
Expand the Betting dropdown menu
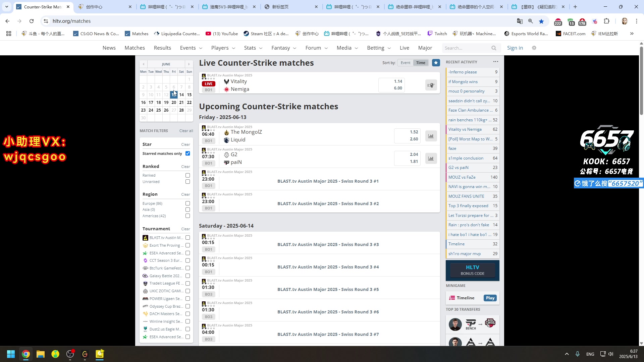tap(379, 48)
